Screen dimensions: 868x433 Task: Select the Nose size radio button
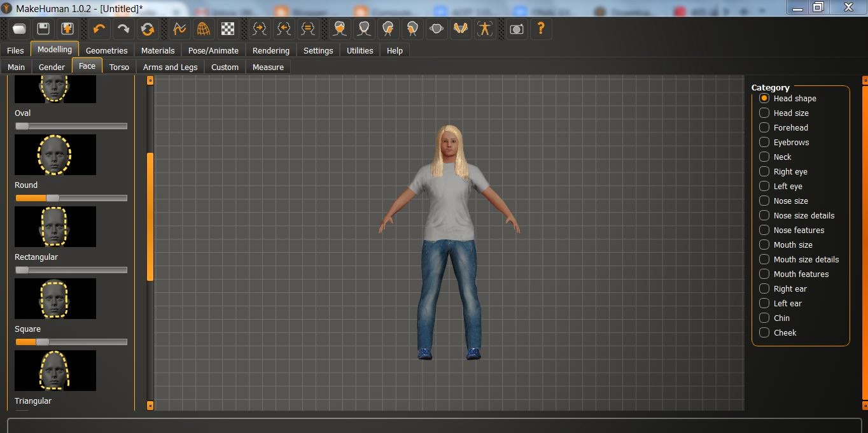[x=764, y=201]
